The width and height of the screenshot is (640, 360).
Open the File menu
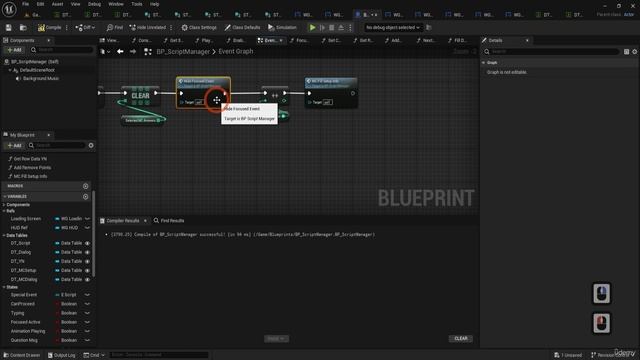[x=25, y=4]
